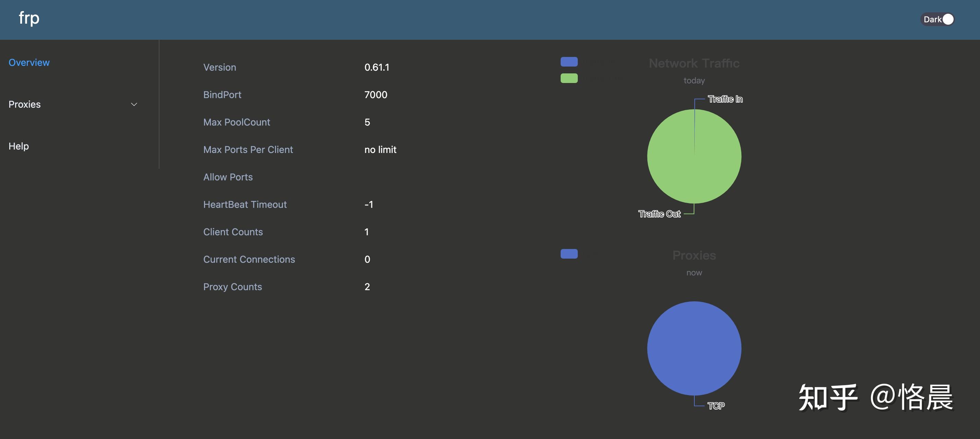Click the Network Traffic chart title
The image size is (980, 439).
[694, 63]
